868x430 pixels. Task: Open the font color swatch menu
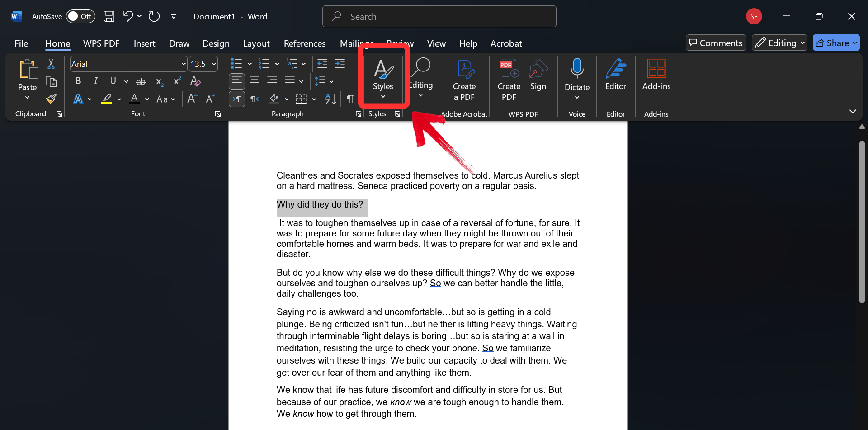146,99
